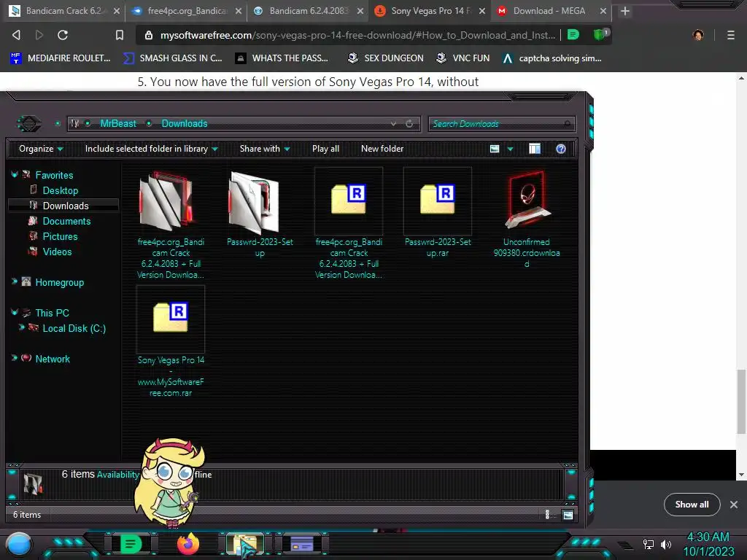Image resolution: width=747 pixels, height=560 pixels.
Task: Select the free4pc.org Bandicam Crack rar file
Action: (349, 224)
